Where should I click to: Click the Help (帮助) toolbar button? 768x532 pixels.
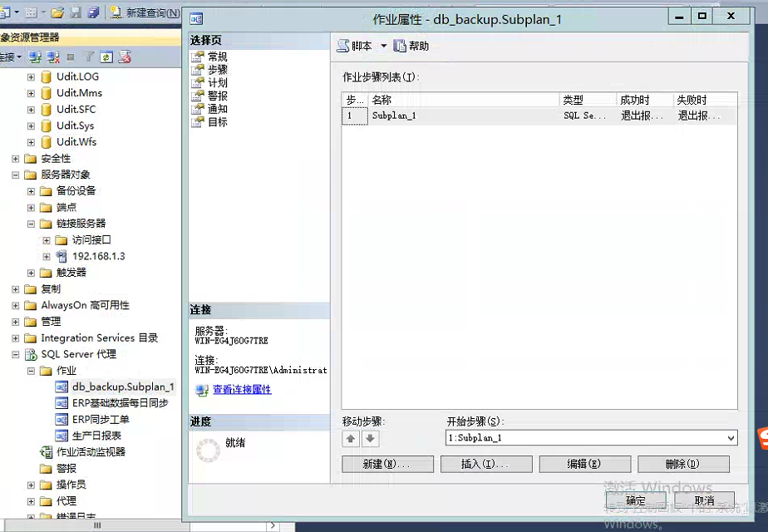[x=411, y=47]
